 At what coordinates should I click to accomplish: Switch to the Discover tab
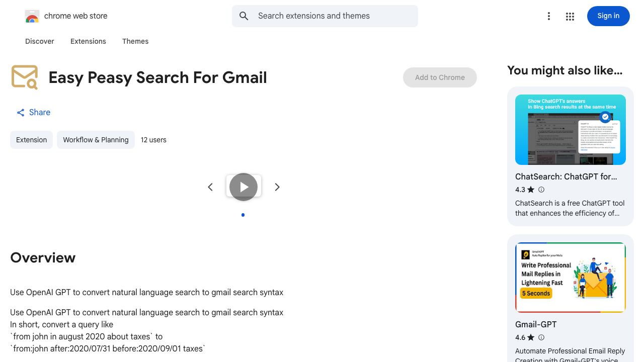(40, 41)
